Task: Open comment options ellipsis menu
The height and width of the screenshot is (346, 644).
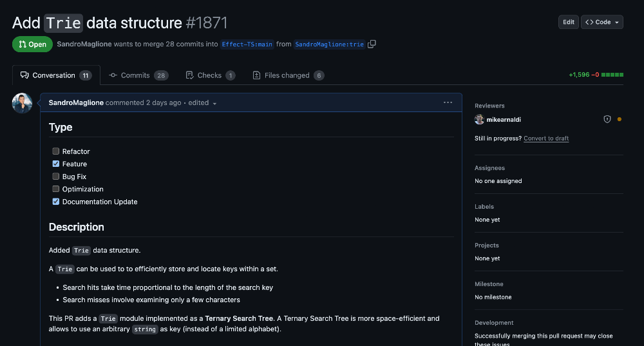Action: (448, 102)
